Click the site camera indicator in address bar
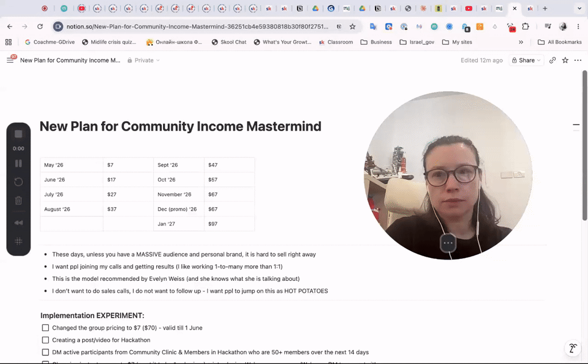The image size is (588, 364). [x=58, y=26]
